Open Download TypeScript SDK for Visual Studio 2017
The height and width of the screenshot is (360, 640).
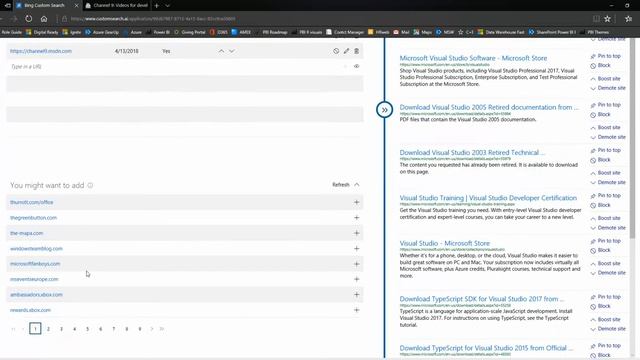482,299
